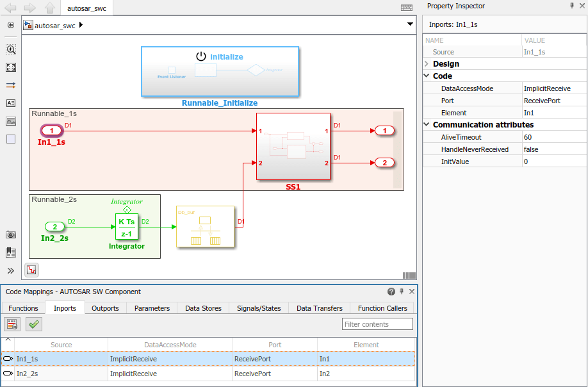This screenshot has width=588, height=387.
Task: Click the Fit to View icon
Action: 11,67
